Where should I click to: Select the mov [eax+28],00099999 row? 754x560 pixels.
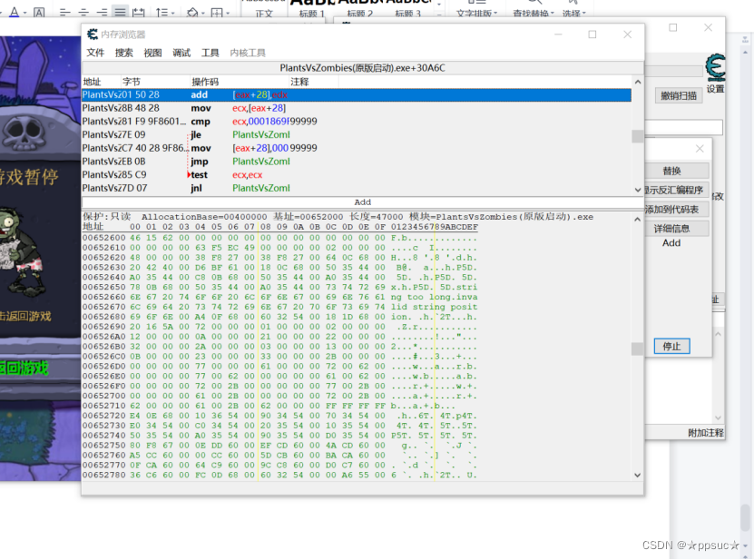coord(357,148)
